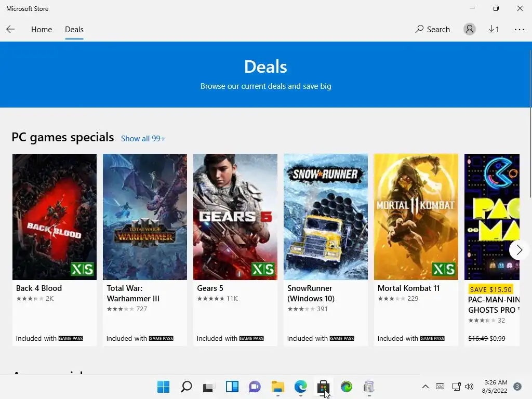The width and height of the screenshot is (532, 399).
Task: Click Gears 5 star rating 11K
Action: (x=218, y=299)
